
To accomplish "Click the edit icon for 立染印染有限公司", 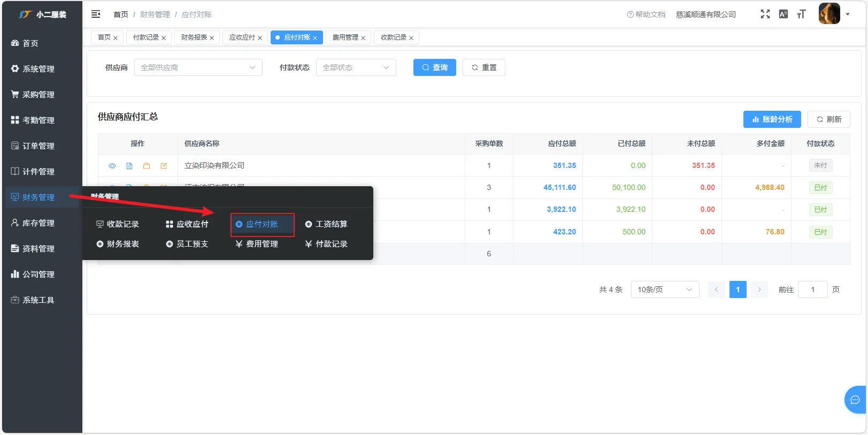I will click(x=164, y=166).
